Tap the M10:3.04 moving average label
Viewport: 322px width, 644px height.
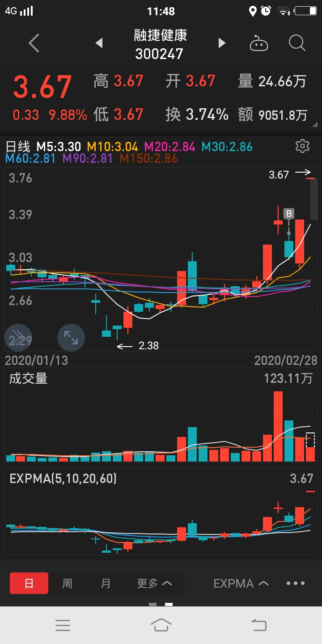pyautogui.click(x=112, y=147)
